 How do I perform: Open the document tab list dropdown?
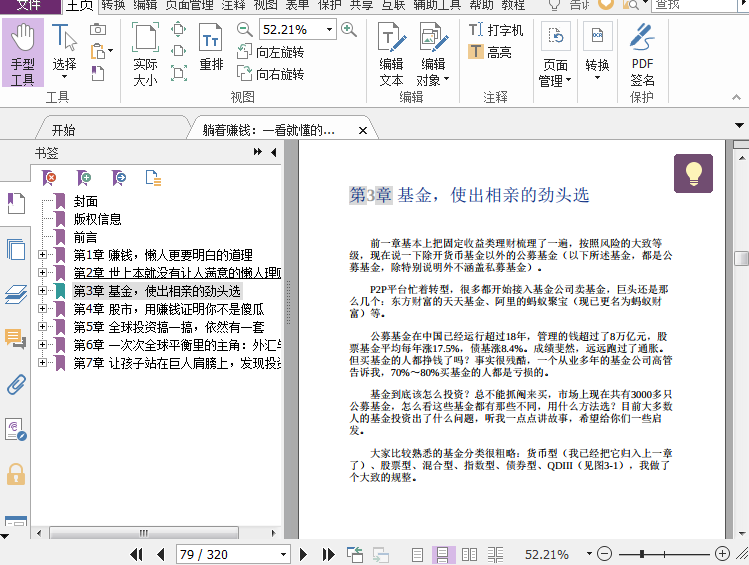[739, 126]
